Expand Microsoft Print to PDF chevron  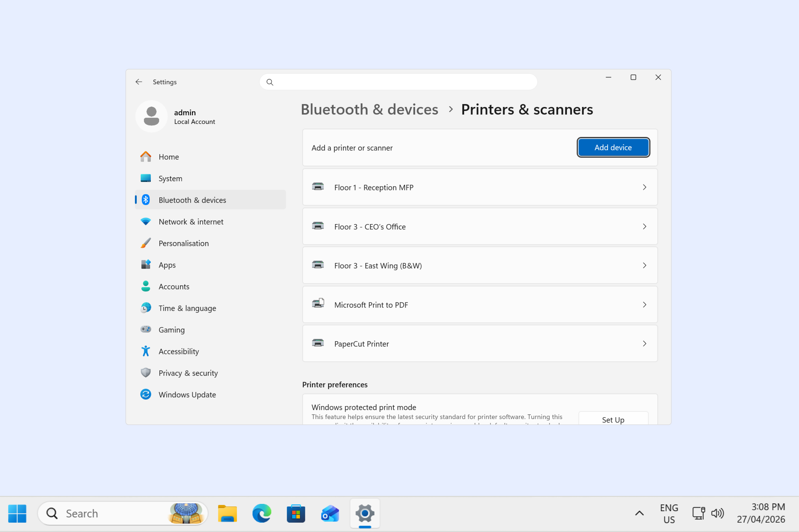coord(645,305)
